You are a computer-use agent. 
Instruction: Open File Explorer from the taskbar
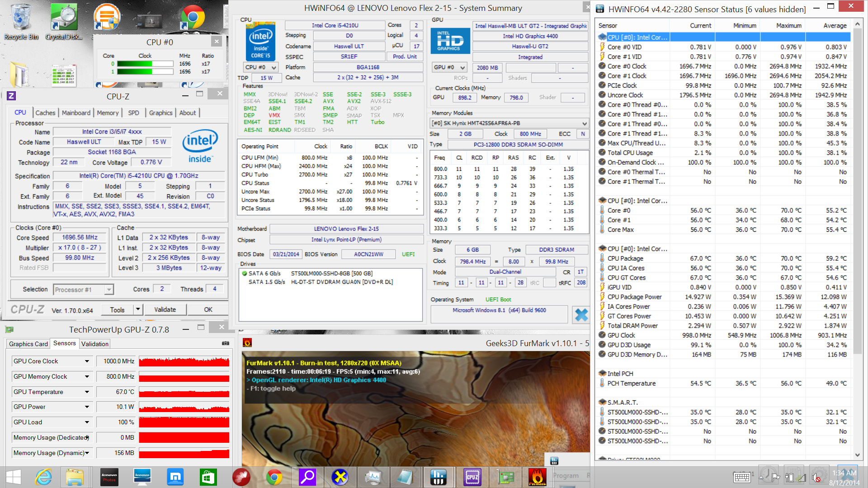point(75,477)
